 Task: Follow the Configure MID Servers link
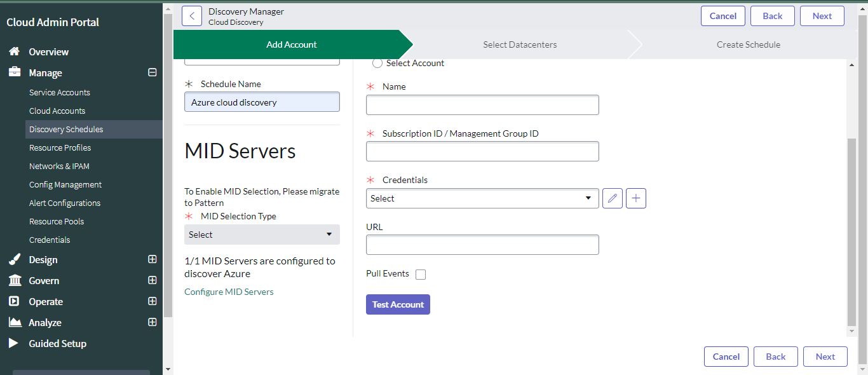pyautogui.click(x=229, y=292)
